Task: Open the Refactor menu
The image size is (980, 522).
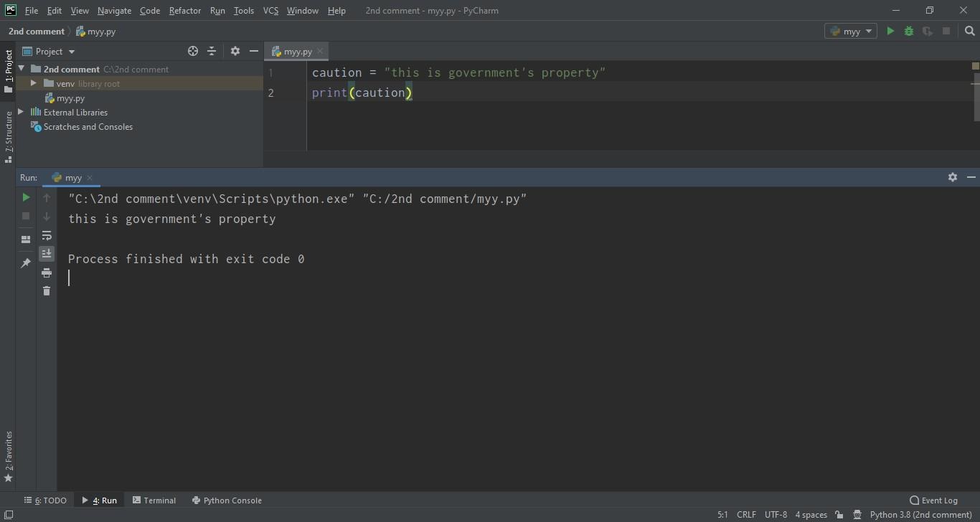Action: coord(185,11)
